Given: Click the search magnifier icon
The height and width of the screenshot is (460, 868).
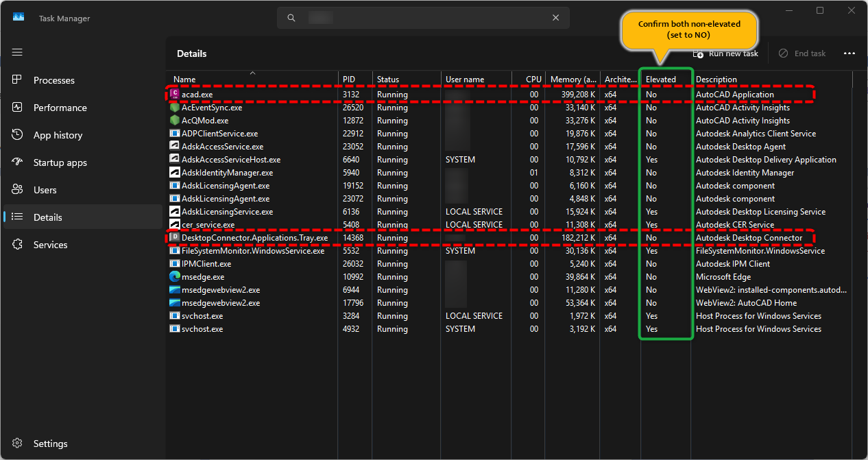Looking at the screenshot, I should [x=291, y=18].
